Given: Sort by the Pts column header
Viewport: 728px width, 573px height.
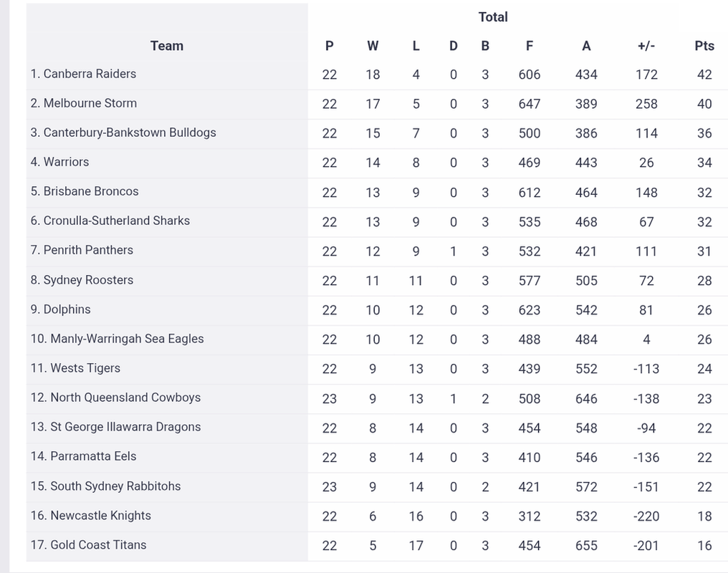Looking at the screenshot, I should (x=704, y=46).
